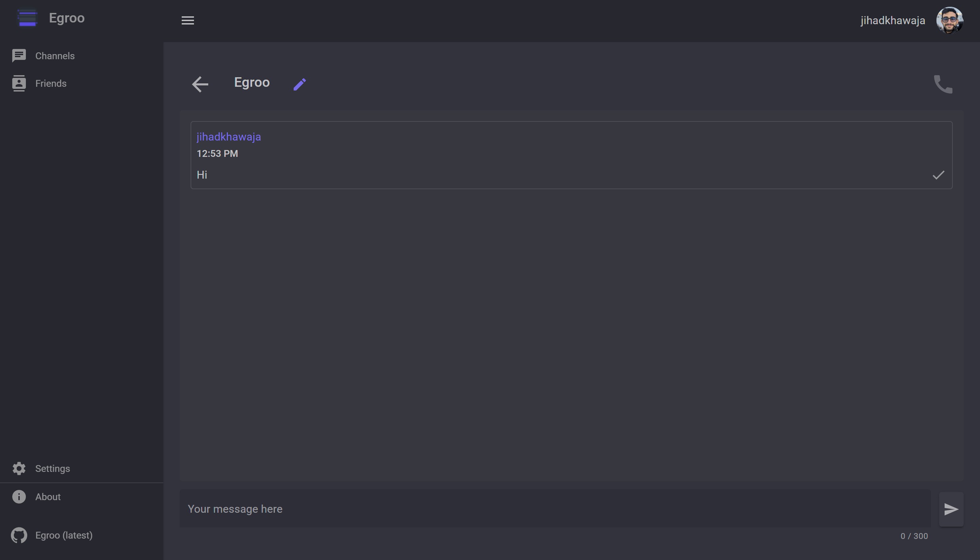Image resolution: width=980 pixels, height=560 pixels.
Task: Open the Egroo (latest) link
Action: (x=64, y=535)
